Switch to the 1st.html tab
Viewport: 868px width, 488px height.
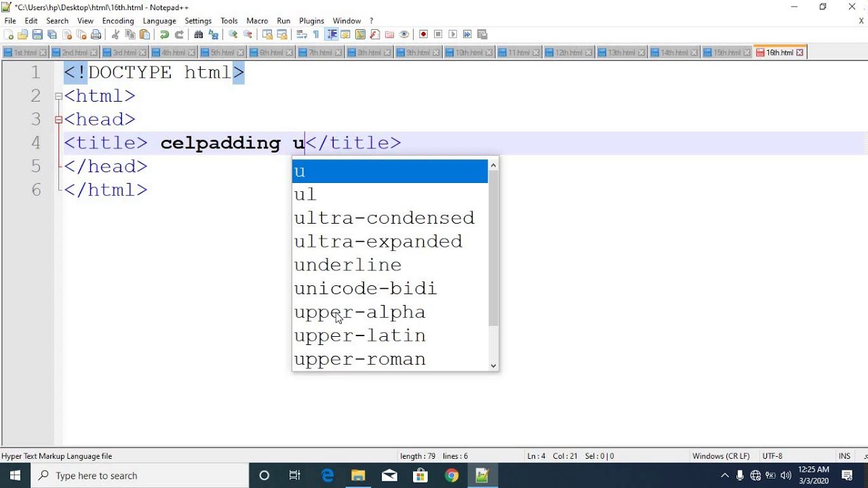(x=25, y=53)
